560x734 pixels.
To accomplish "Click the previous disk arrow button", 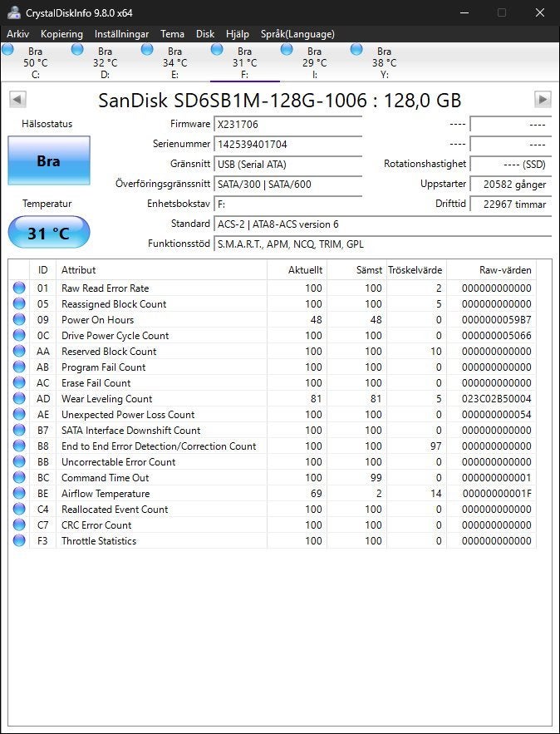I will pos(17,99).
